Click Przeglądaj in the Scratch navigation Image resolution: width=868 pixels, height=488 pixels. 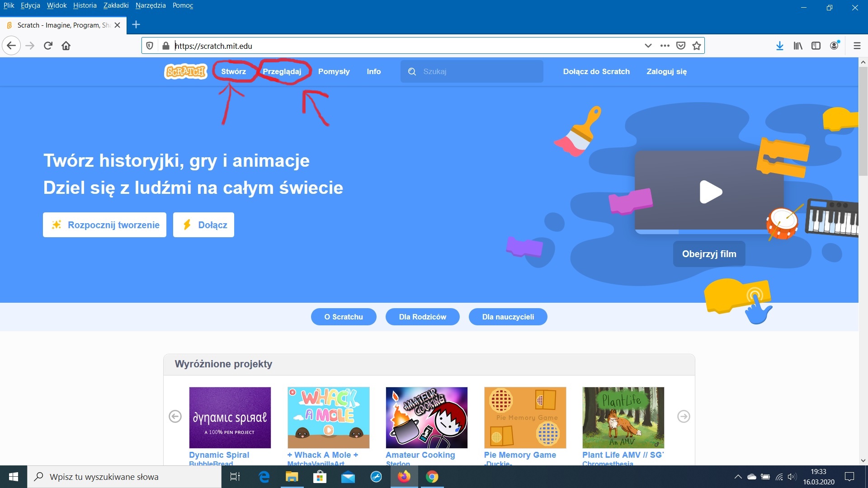(x=282, y=71)
